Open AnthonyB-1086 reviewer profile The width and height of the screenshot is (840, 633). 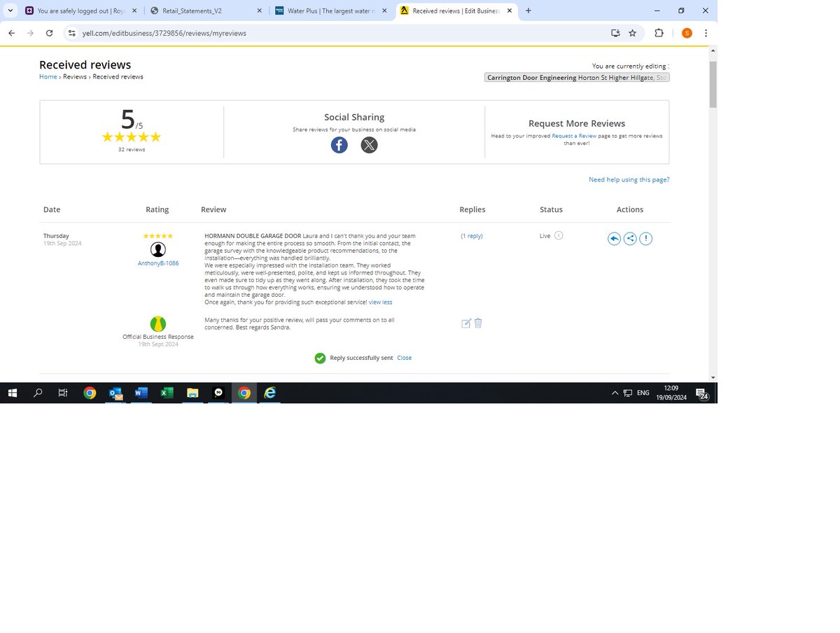click(x=158, y=263)
